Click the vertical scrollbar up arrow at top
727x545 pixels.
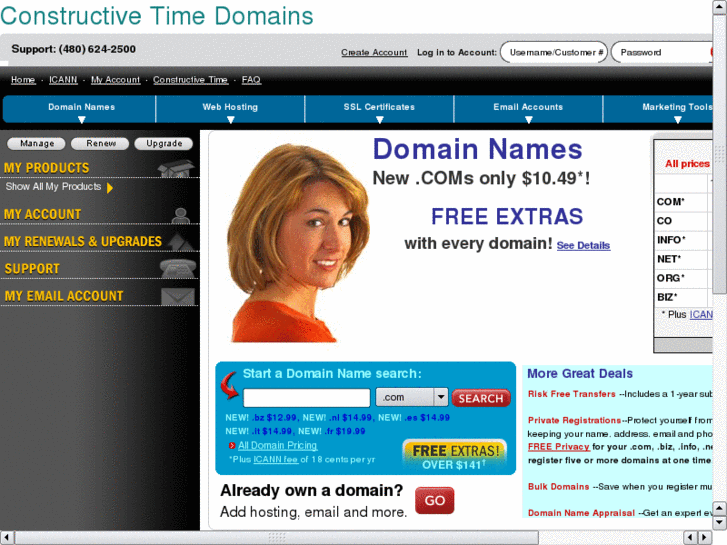coord(720,7)
